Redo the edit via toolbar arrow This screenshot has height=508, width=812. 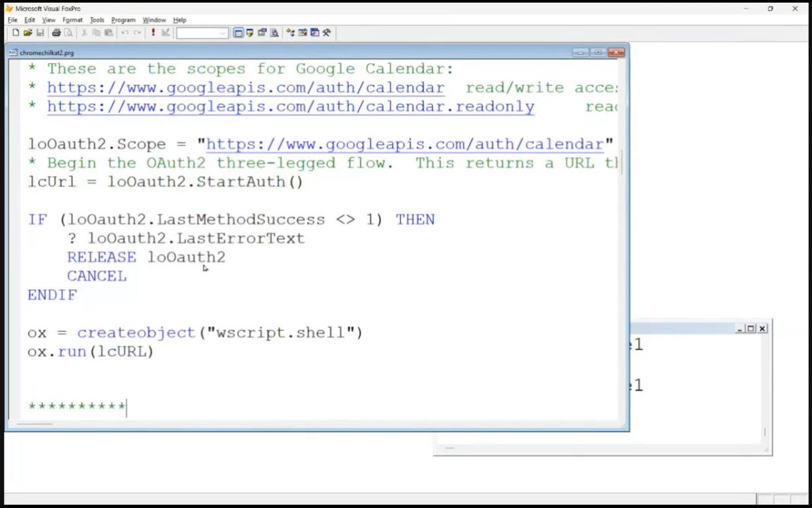137,33
